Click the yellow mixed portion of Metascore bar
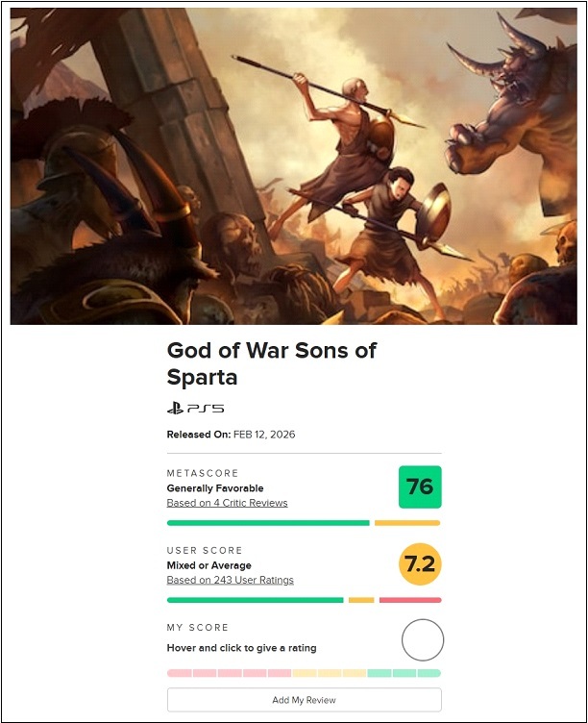This screenshot has height=723, width=588. pyautogui.click(x=406, y=523)
